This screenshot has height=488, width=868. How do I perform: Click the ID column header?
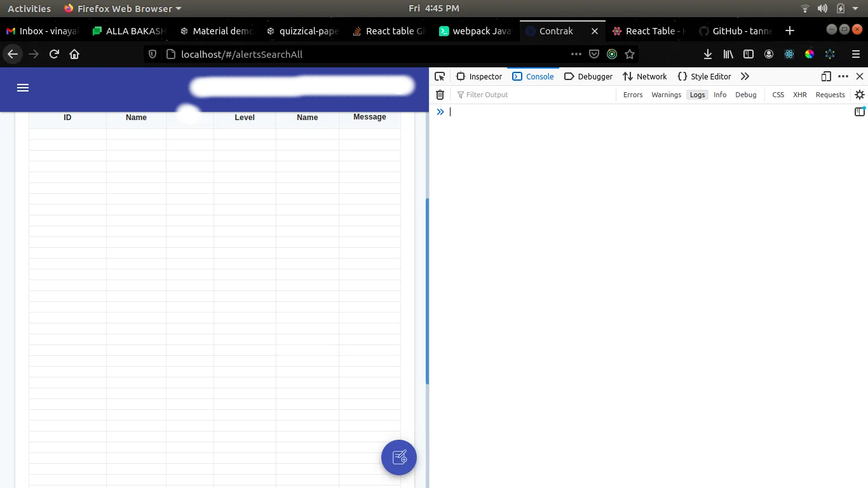(x=67, y=118)
